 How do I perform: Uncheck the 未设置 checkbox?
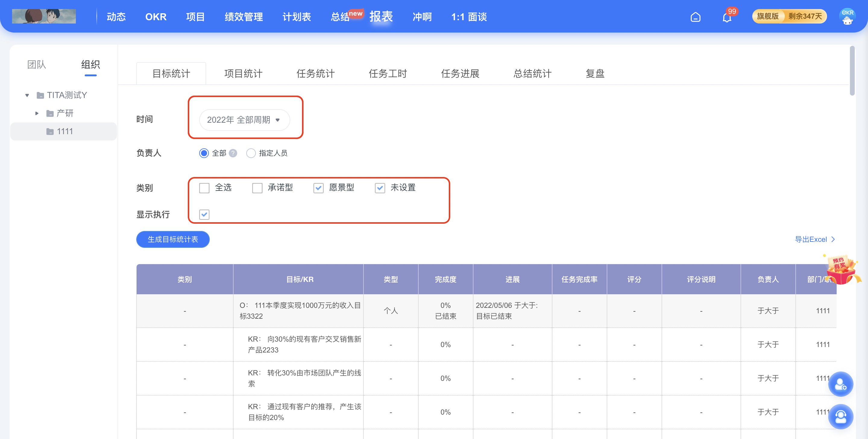point(380,188)
